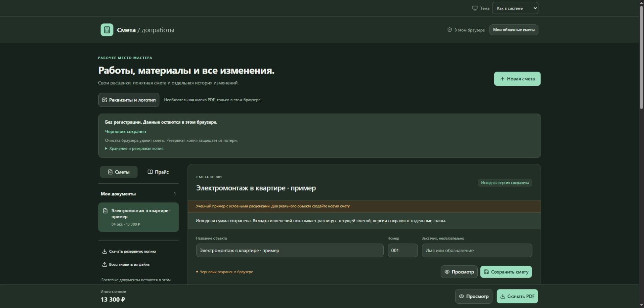Open Реквизиты и логотип settings
The height and width of the screenshot is (308, 644).
(128, 100)
